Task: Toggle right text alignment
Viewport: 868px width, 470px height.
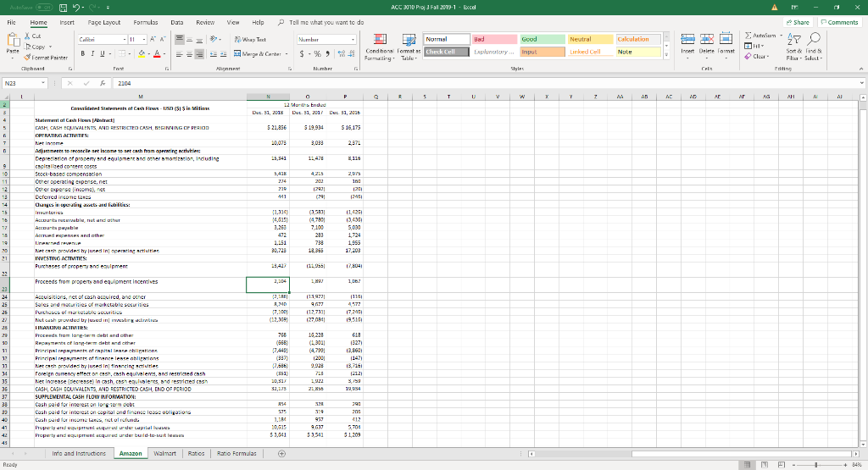Action: point(199,54)
